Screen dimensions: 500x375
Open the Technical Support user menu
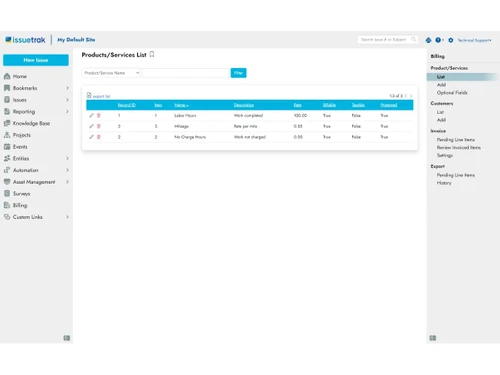pos(474,40)
